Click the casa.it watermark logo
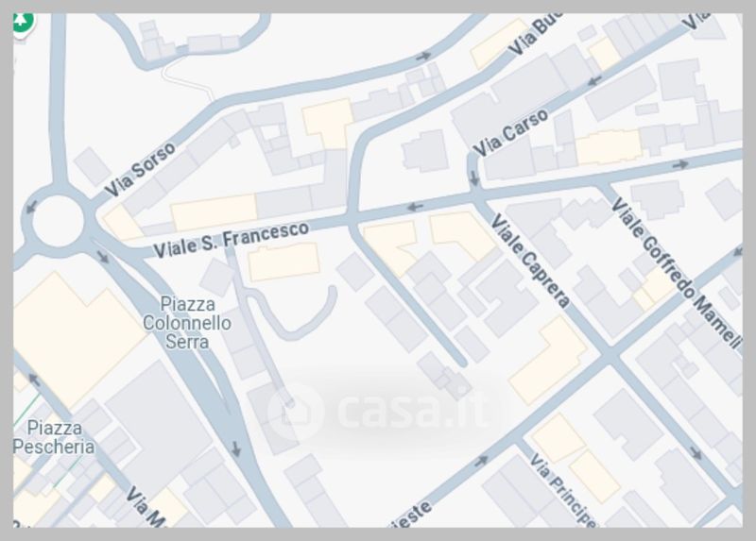 [x=378, y=411]
